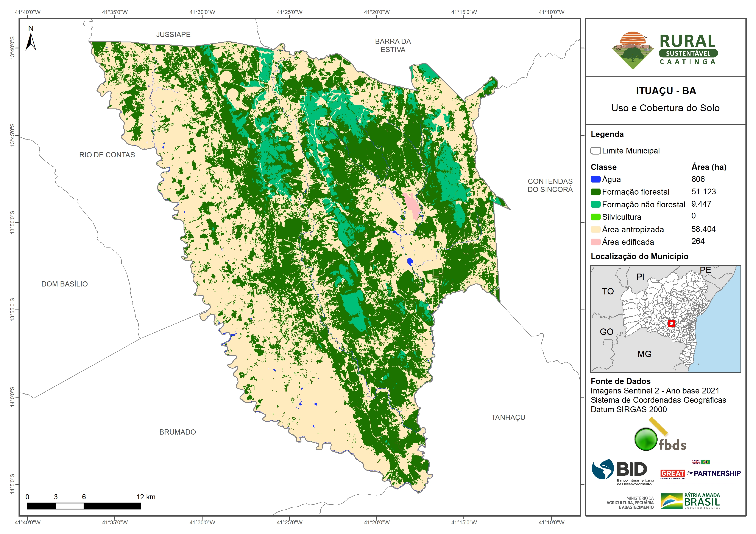Click the red municipality marker on inset map
This screenshot has height=534, width=756.
671,323
